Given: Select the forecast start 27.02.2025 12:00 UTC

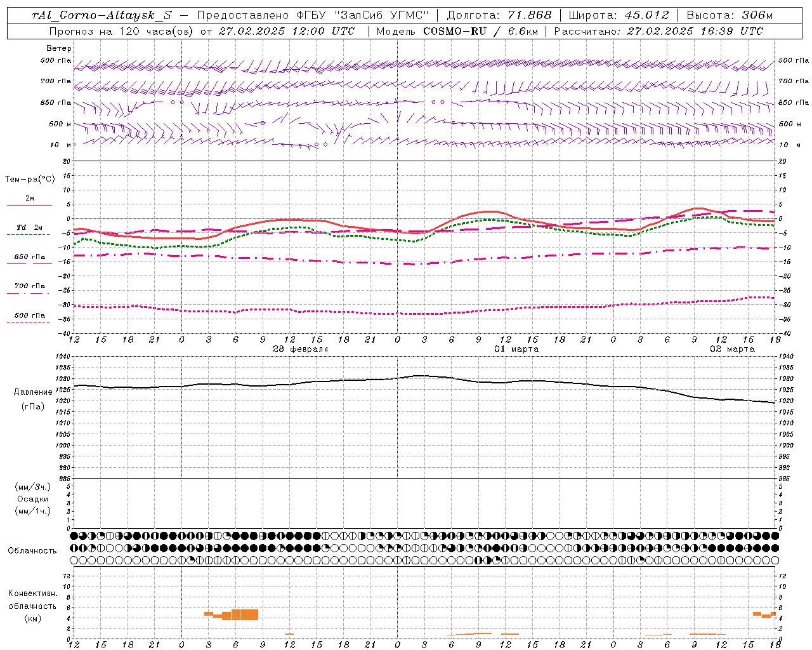Looking at the screenshot, I should (x=287, y=31).
